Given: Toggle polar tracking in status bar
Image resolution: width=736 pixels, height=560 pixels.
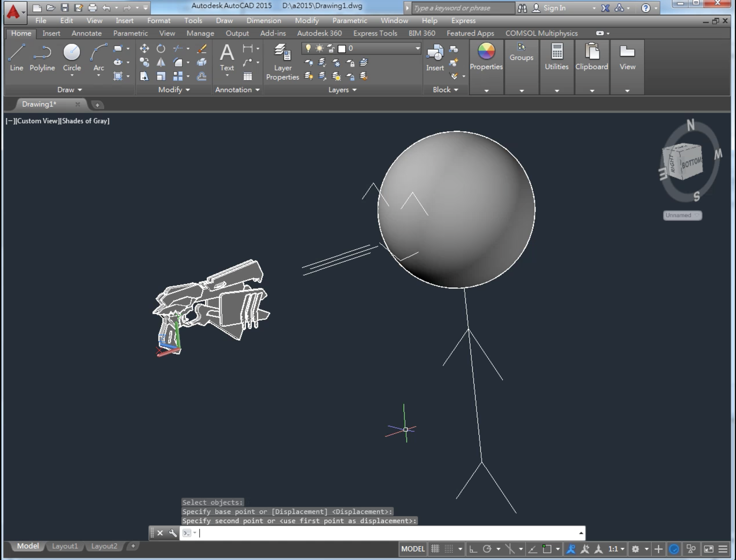Looking at the screenshot, I should tap(487, 549).
